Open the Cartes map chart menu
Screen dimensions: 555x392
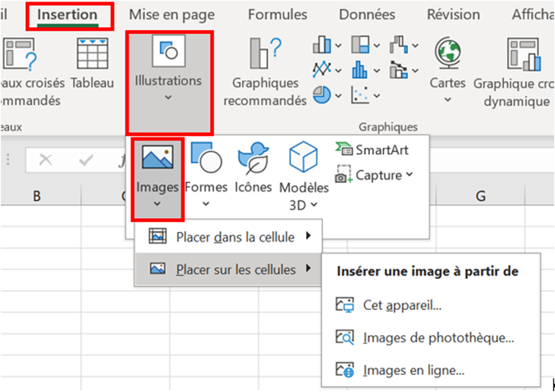[x=447, y=70]
